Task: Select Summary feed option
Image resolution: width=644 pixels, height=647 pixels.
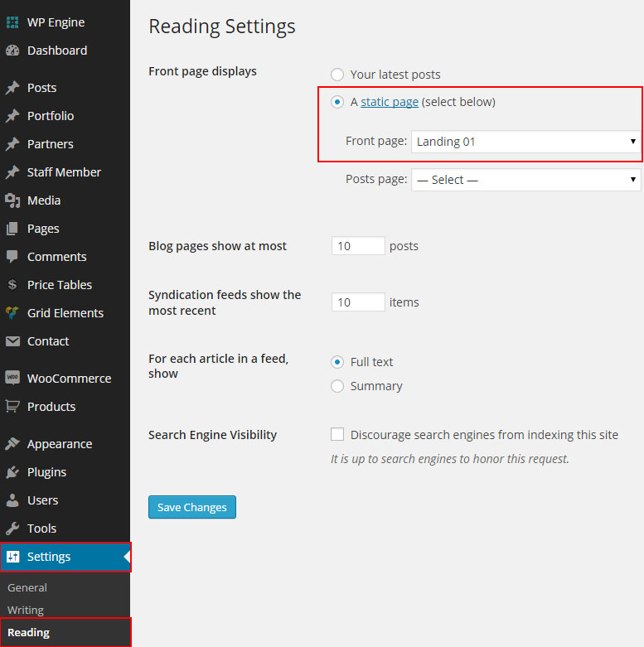Action: click(337, 386)
